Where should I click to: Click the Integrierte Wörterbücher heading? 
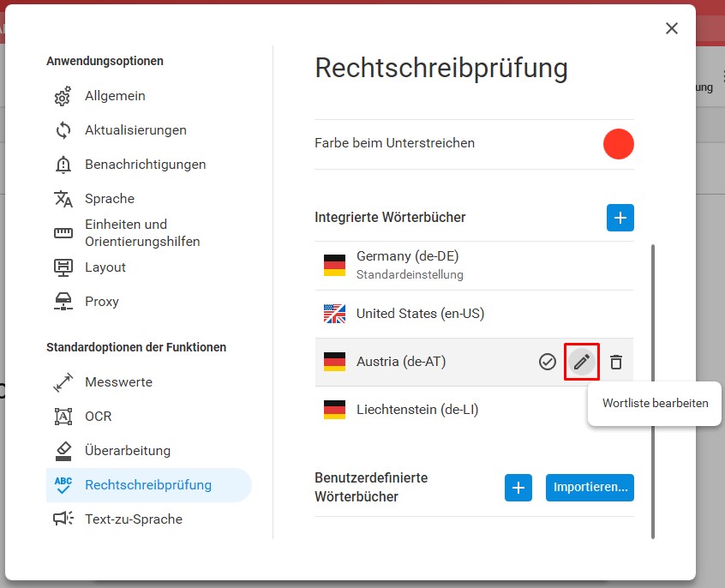tap(390, 218)
